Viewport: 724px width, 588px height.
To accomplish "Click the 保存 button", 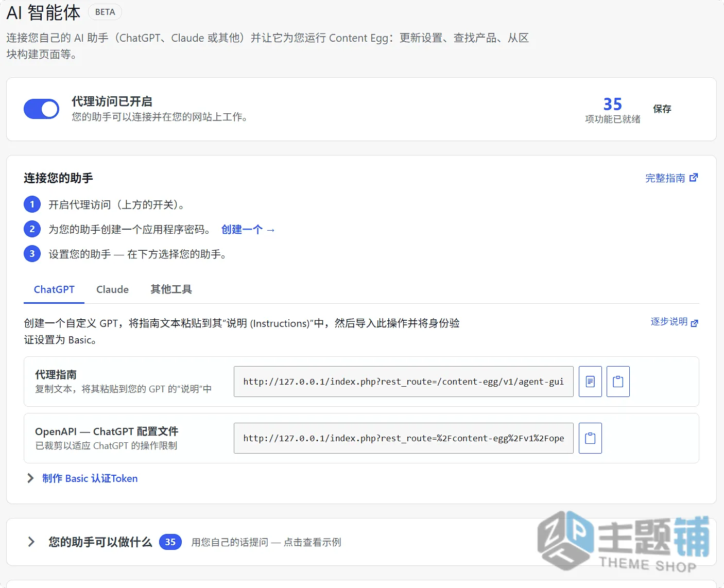I will click(662, 109).
